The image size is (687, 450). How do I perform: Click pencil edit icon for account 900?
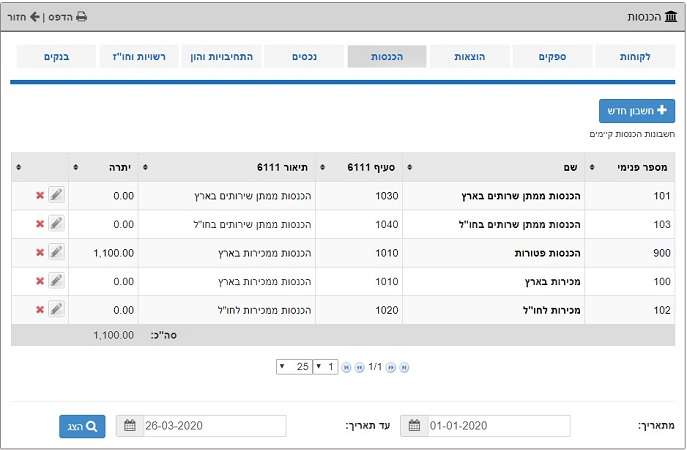pyautogui.click(x=56, y=252)
